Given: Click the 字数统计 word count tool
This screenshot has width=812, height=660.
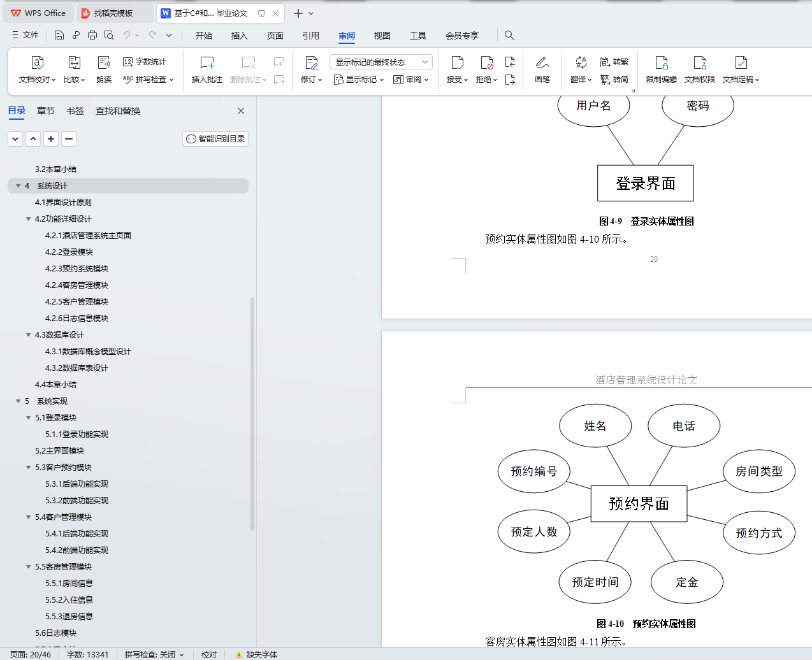Looking at the screenshot, I should tap(145, 62).
